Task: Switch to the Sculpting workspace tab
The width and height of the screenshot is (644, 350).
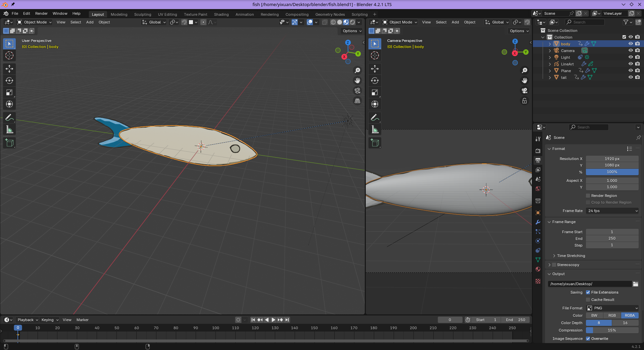Action: click(x=143, y=14)
